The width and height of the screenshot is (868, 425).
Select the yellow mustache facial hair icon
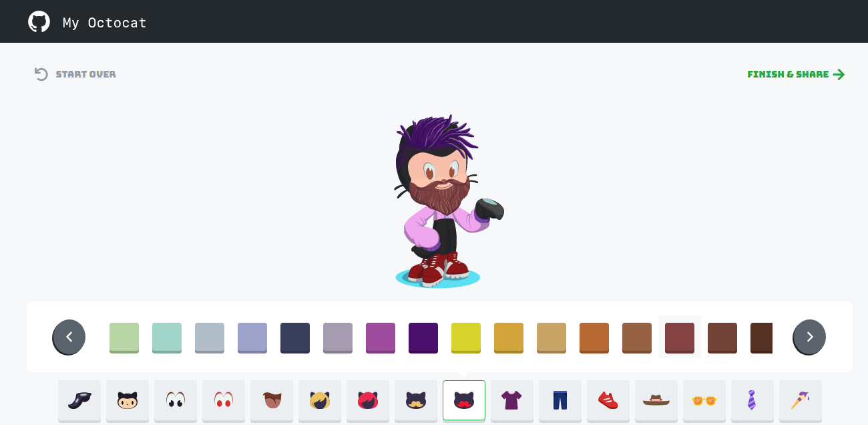[x=416, y=400]
